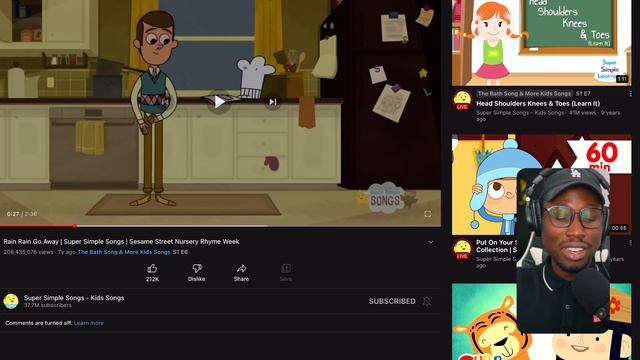Open options menu for Put On Your video
640x360 pixels.
coord(630,243)
